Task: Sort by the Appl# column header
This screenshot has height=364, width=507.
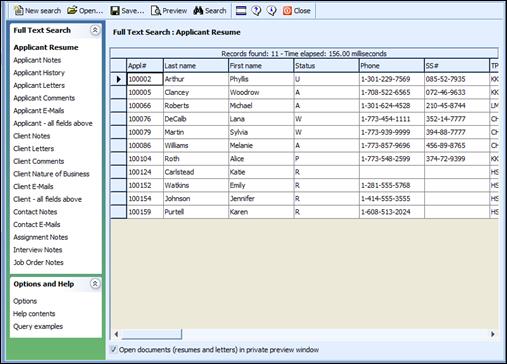Action: coord(145,66)
